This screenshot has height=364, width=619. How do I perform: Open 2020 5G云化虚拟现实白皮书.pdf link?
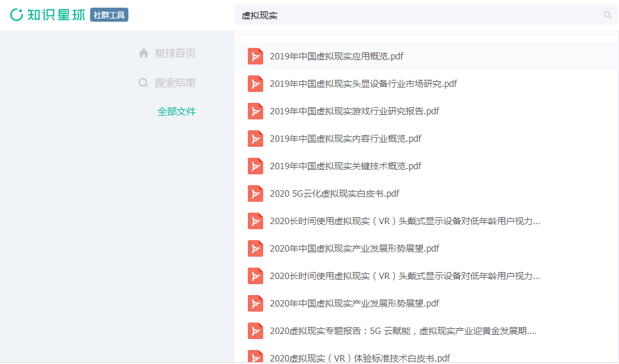click(x=334, y=193)
